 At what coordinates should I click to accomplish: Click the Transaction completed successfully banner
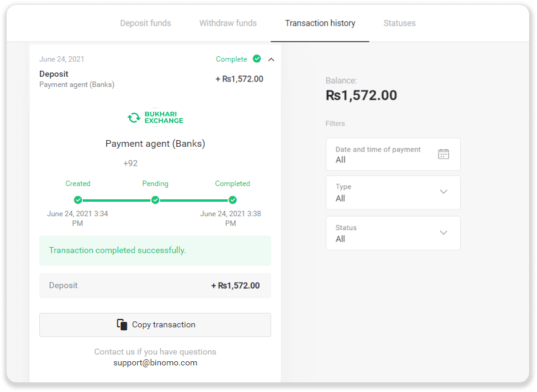click(155, 250)
